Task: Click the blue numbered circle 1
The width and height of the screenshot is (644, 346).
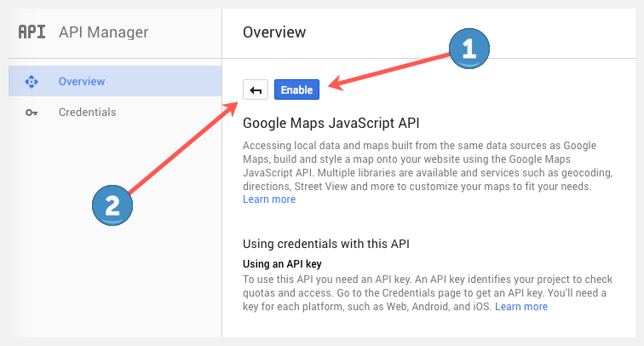Action: (x=468, y=49)
